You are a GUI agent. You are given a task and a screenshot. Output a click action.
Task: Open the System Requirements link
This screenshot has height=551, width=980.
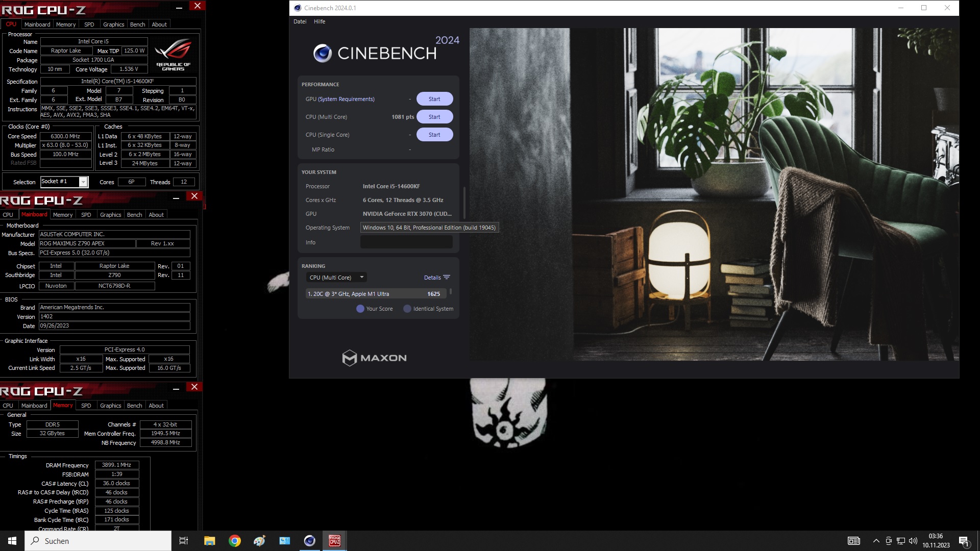[x=346, y=99]
